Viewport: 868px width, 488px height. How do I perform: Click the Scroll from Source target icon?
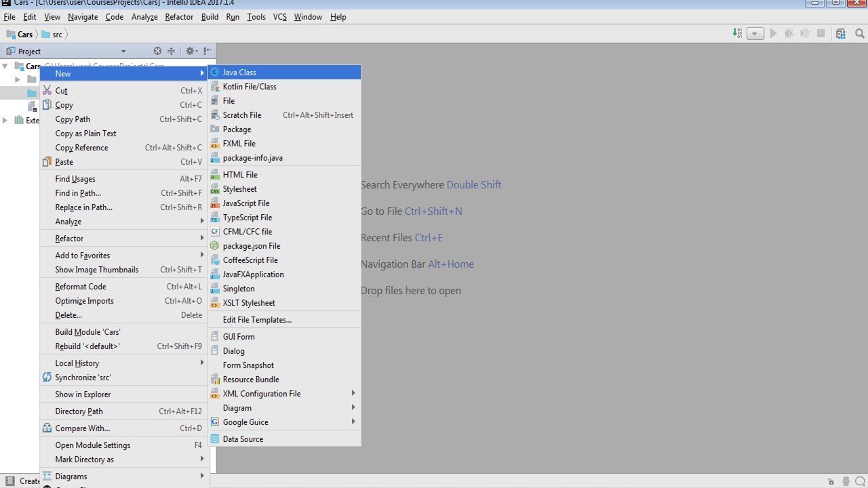click(157, 51)
